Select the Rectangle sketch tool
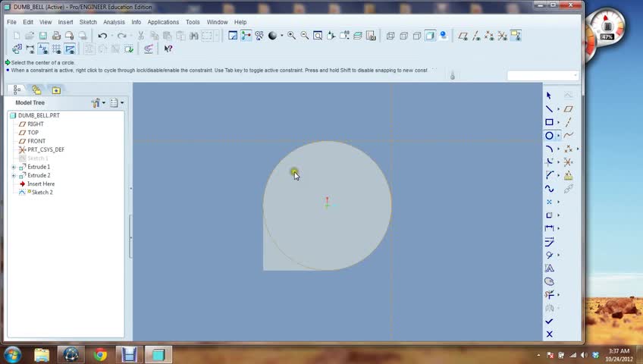The image size is (643, 364). pyautogui.click(x=549, y=122)
